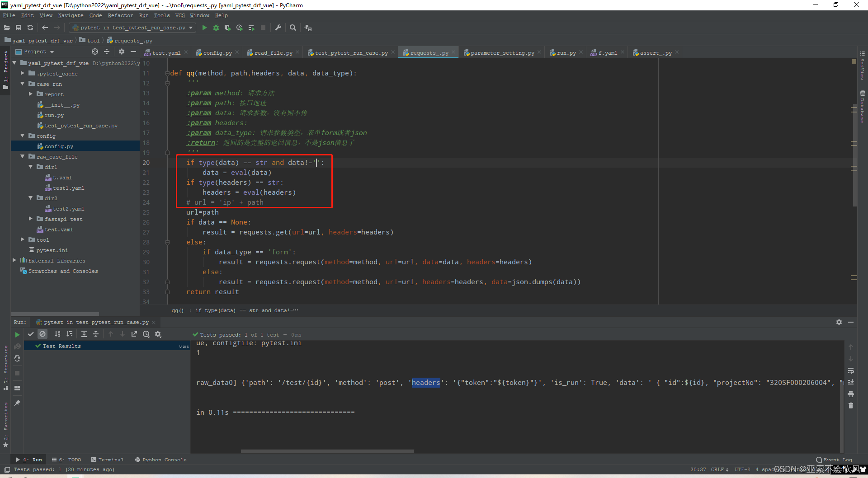Open Project panel gear options
This screenshot has height=478, width=868.
pyautogui.click(x=121, y=52)
